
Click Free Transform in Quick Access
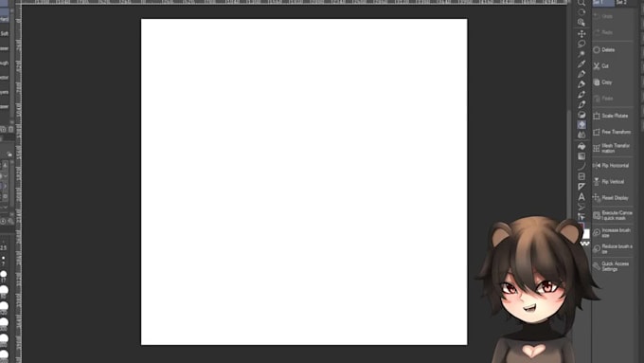point(613,132)
